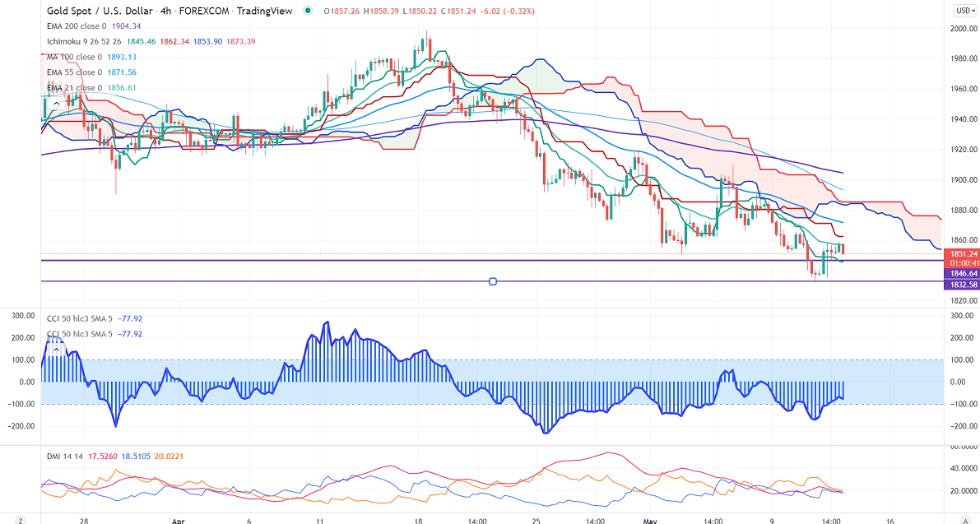This screenshot has height=524, width=980.
Task: Collapse the CCI pane legend arrow
Action: tap(57, 349)
